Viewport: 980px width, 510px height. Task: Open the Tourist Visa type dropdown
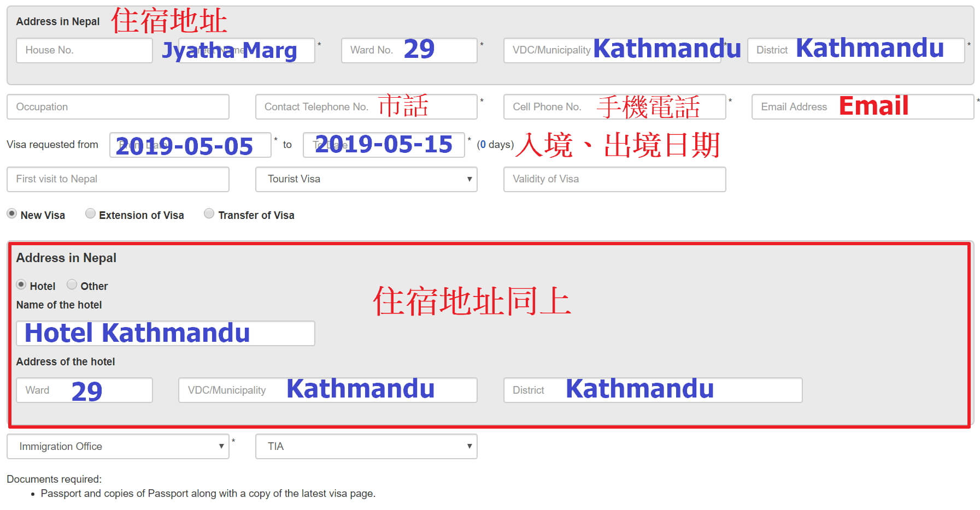tap(366, 179)
